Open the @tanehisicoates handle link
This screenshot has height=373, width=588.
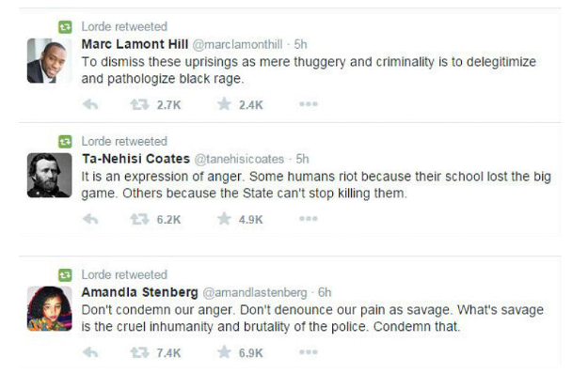tap(239, 159)
